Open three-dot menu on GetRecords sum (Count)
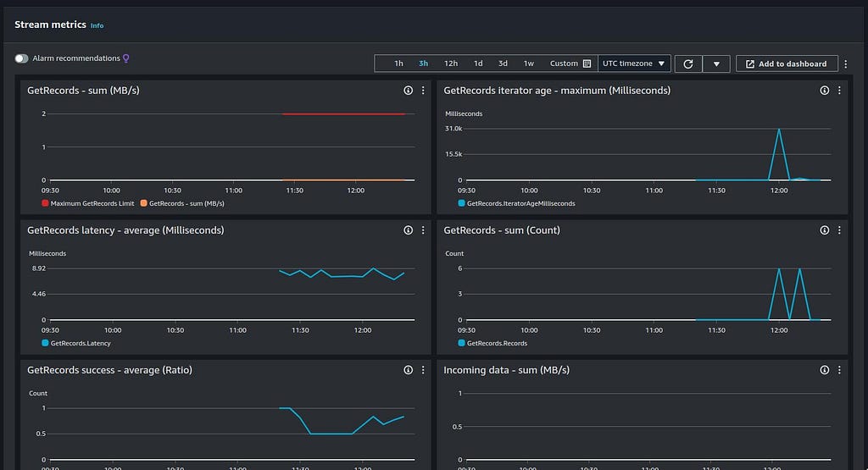 pos(839,230)
